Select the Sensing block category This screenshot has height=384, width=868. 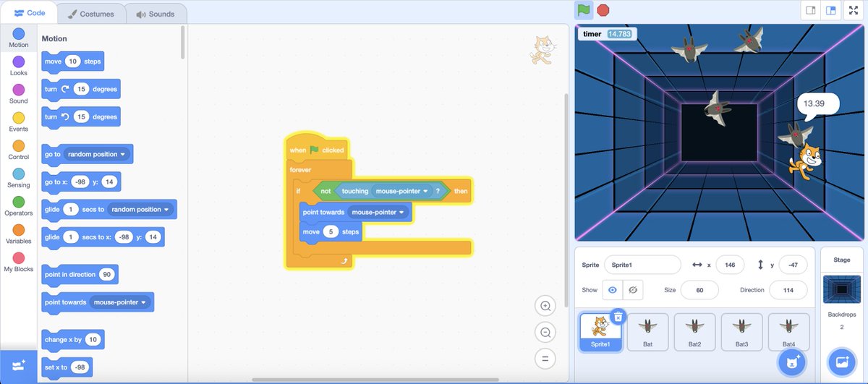tap(19, 179)
